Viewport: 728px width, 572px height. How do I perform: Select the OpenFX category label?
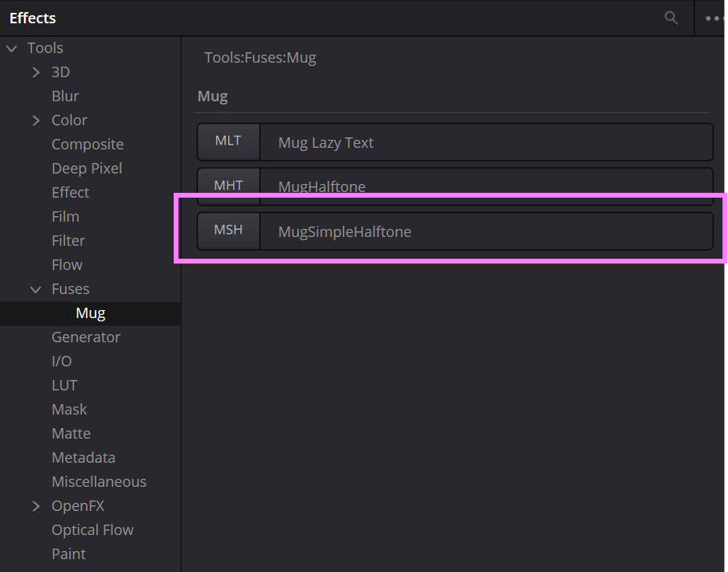pos(78,506)
